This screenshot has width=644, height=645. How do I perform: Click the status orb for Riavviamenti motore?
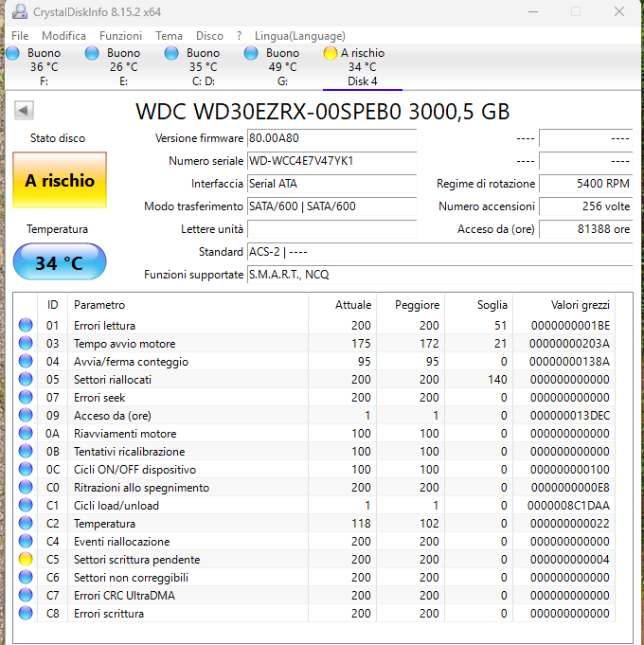(x=26, y=433)
